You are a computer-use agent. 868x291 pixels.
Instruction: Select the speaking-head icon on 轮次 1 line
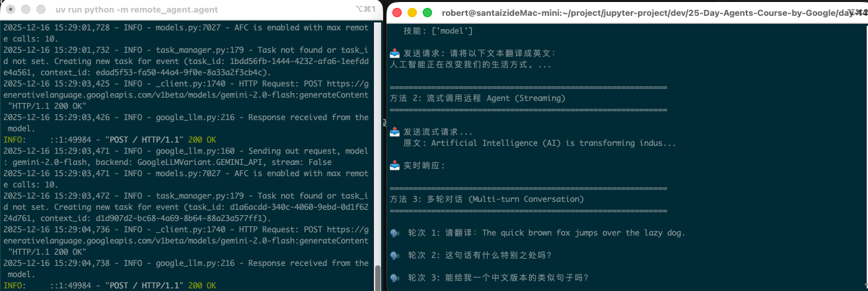(x=395, y=233)
